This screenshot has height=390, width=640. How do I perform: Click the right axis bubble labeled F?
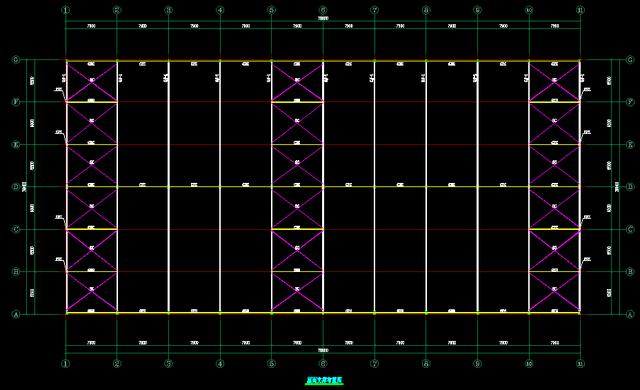(x=630, y=102)
